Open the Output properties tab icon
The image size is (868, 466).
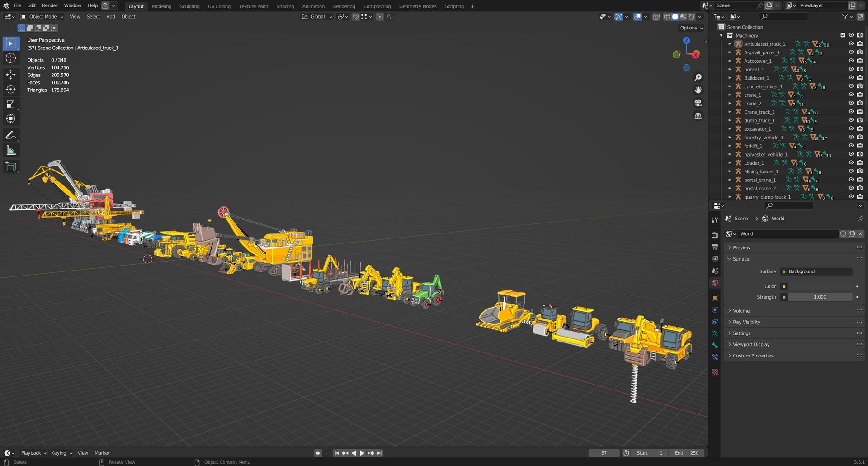tap(715, 247)
